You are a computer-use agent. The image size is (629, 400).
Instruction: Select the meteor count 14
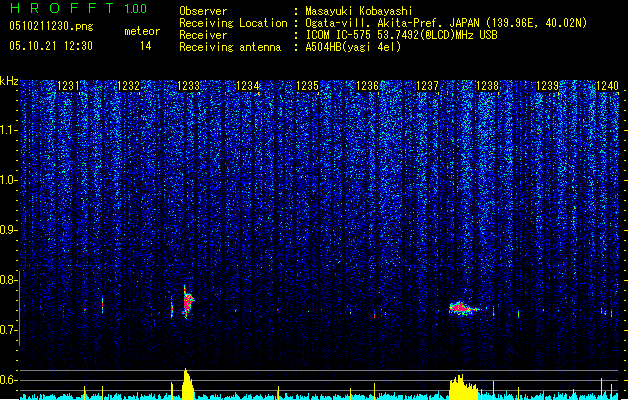146,46
